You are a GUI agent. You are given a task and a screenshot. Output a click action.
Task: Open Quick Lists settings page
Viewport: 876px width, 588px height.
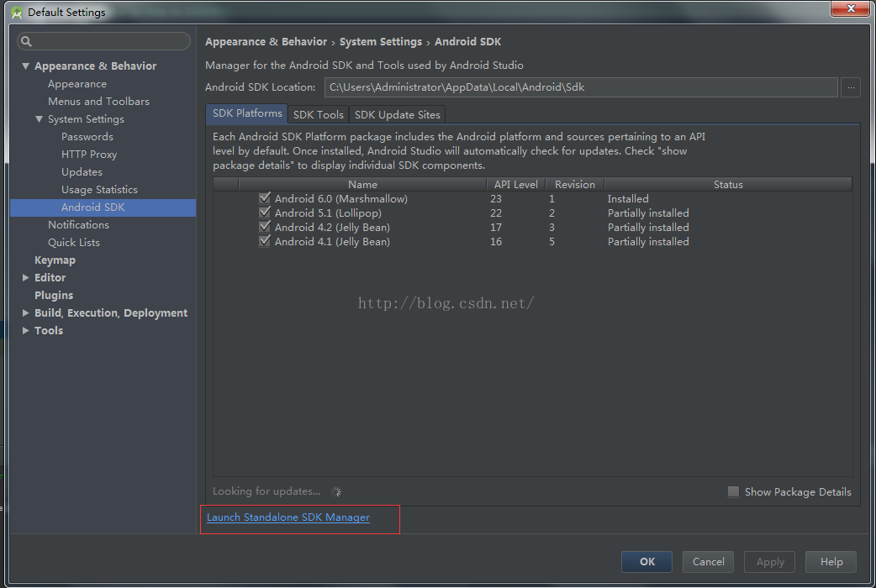coord(74,243)
